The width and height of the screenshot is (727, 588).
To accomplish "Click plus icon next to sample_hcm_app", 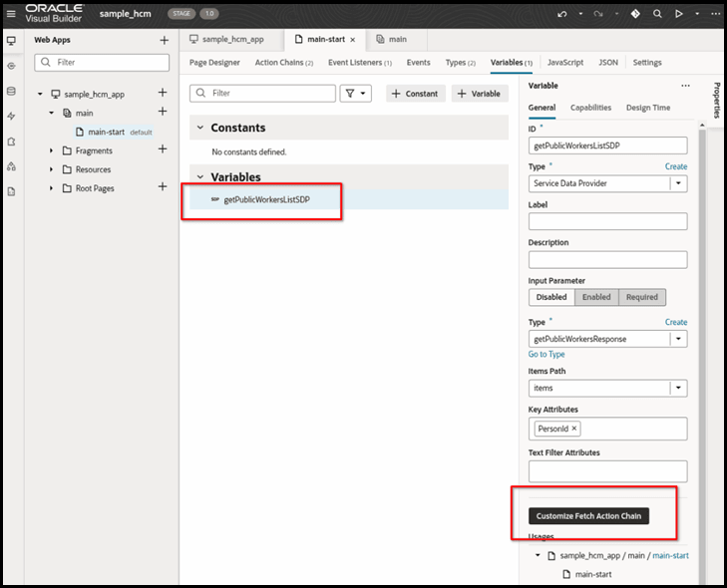I will pyautogui.click(x=163, y=93).
